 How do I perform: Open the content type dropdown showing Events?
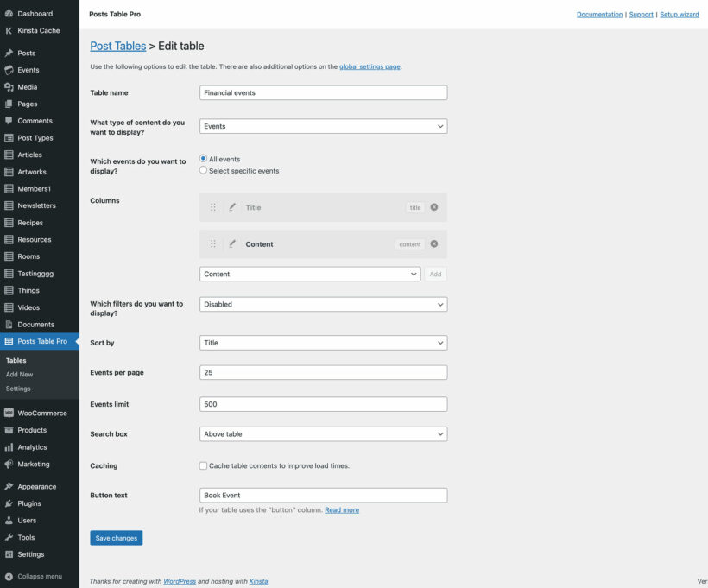(x=322, y=125)
